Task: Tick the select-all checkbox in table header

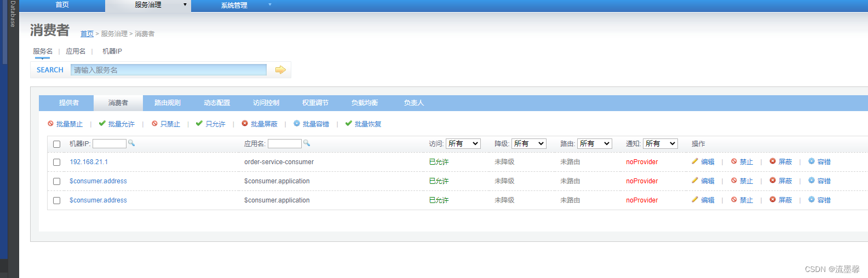Action: [x=56, y=144]
